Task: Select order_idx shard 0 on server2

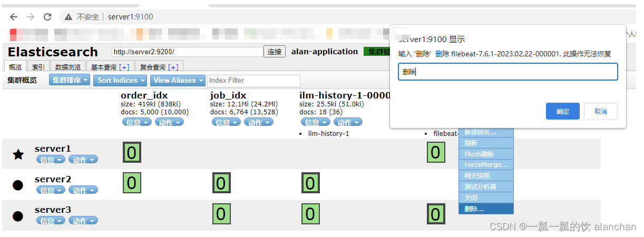Action: click(132, 183)
